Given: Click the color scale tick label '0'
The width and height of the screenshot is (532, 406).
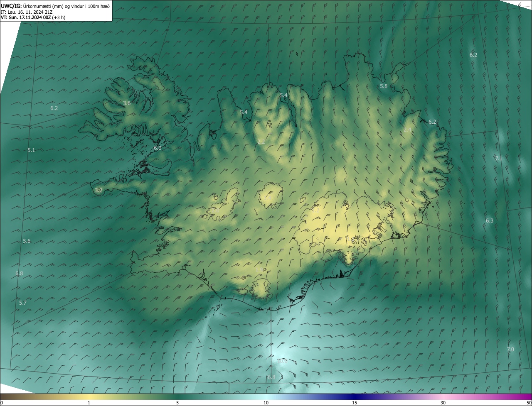Looking at the screenshot, I should tap(2, 403).
